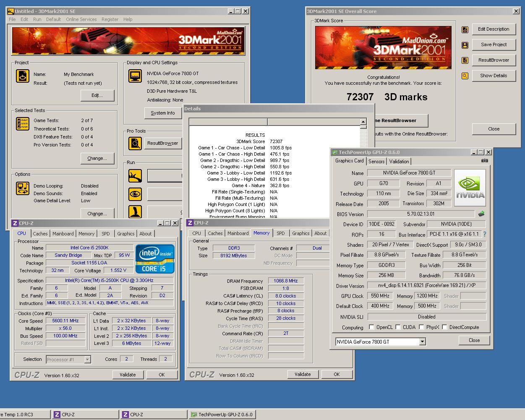The height and width of the screenshot is (420, 525).
Task: Click the second CPU-Z taskbar button
Action: [x=154, y=415]
